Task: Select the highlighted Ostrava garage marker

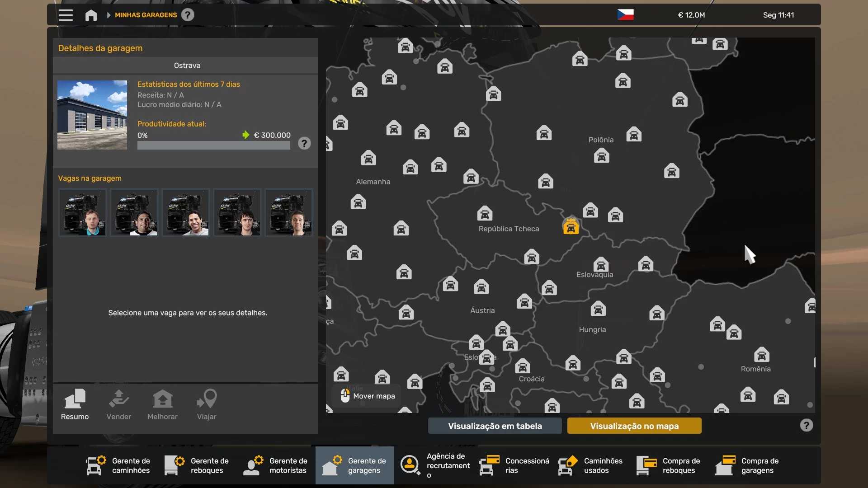Action: point(571,226)
